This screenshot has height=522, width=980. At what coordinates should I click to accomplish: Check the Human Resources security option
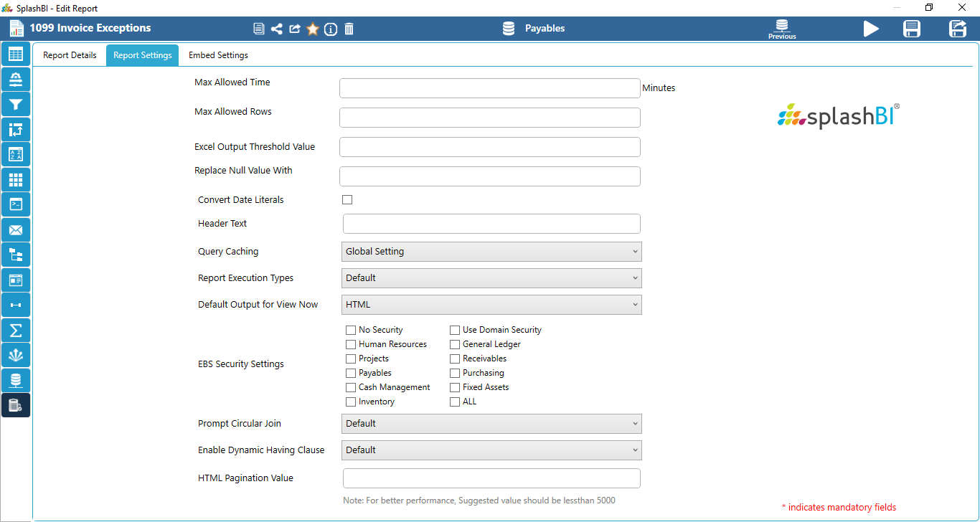[x=351, y=344]
